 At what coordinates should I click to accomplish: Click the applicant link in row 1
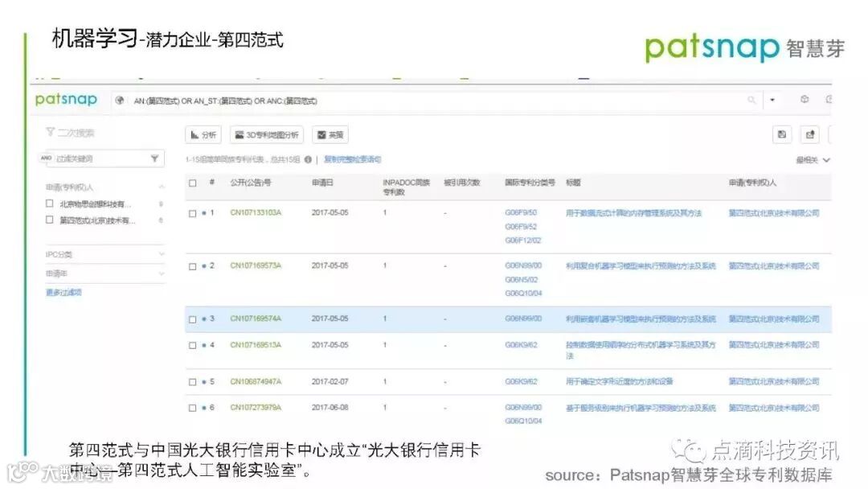click(774, 213)
